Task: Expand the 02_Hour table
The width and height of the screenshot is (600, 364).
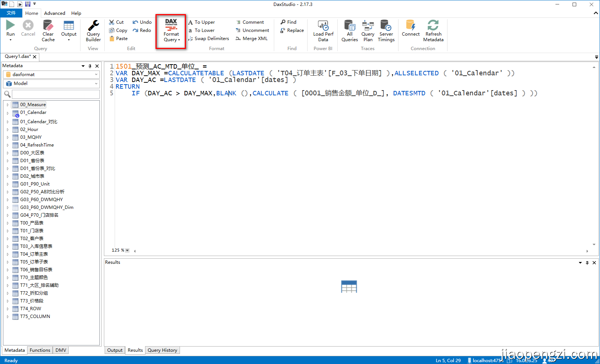Action: coord(7,129)
